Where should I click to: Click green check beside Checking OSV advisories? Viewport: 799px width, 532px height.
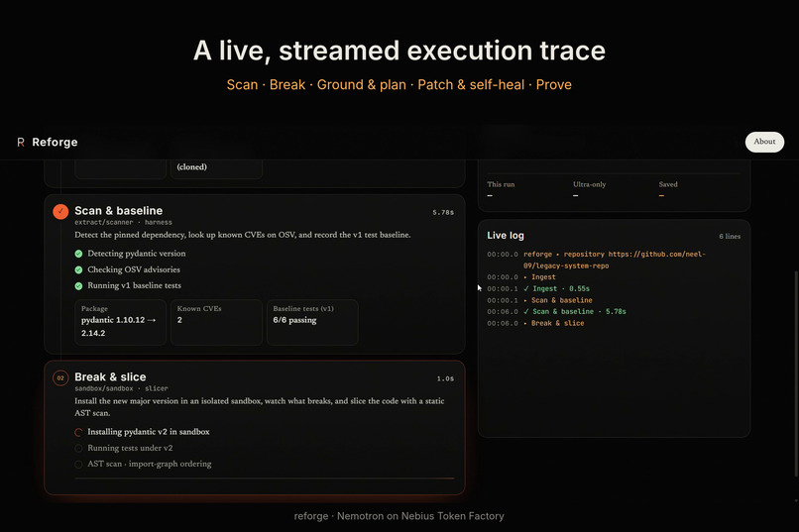point(78,269)
